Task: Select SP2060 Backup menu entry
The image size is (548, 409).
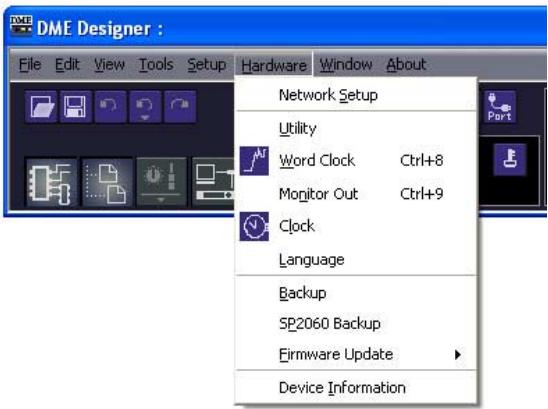Action: tap(356, 323)
